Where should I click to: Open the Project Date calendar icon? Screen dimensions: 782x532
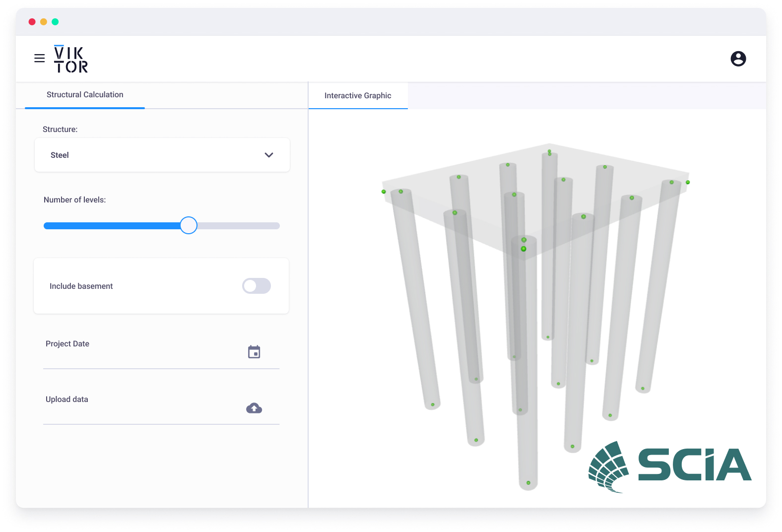pyautogui.click(x=254, y=352)
